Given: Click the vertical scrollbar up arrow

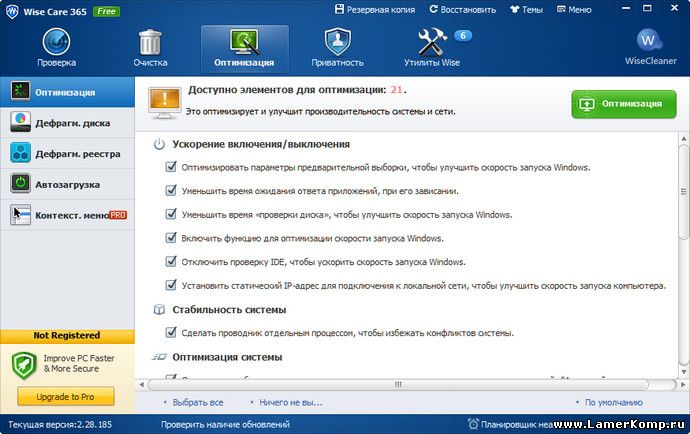Looking at the screenshot, I should coord(683,138).
